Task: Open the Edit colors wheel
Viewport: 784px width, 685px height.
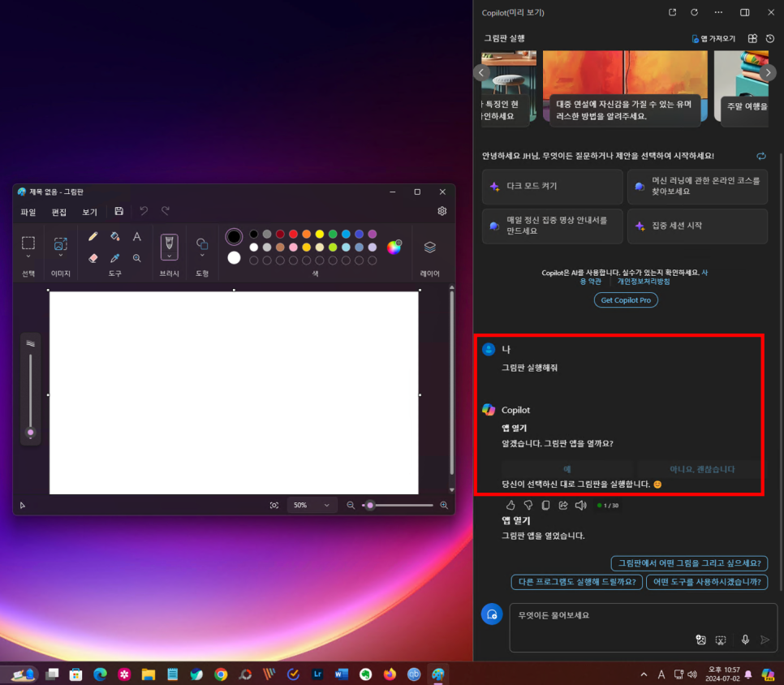Action: pyautogui.click(x=394, y=247)
